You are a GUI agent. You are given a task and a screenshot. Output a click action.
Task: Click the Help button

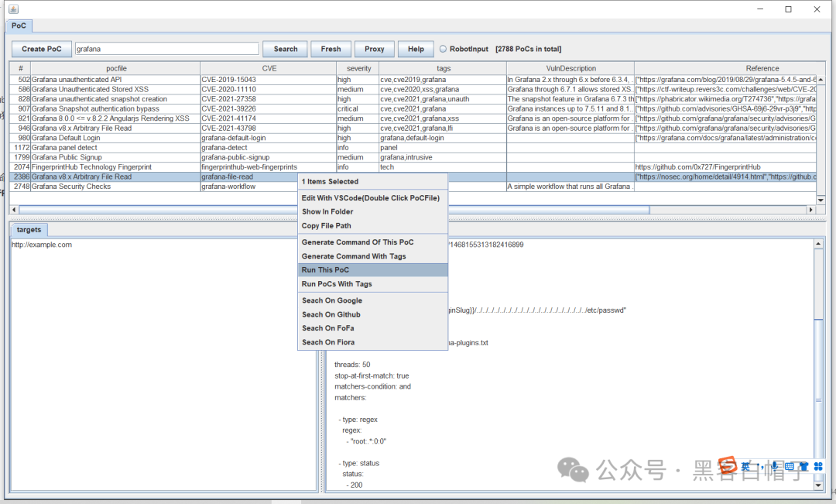pyautogui.click(x=416, y=49)
